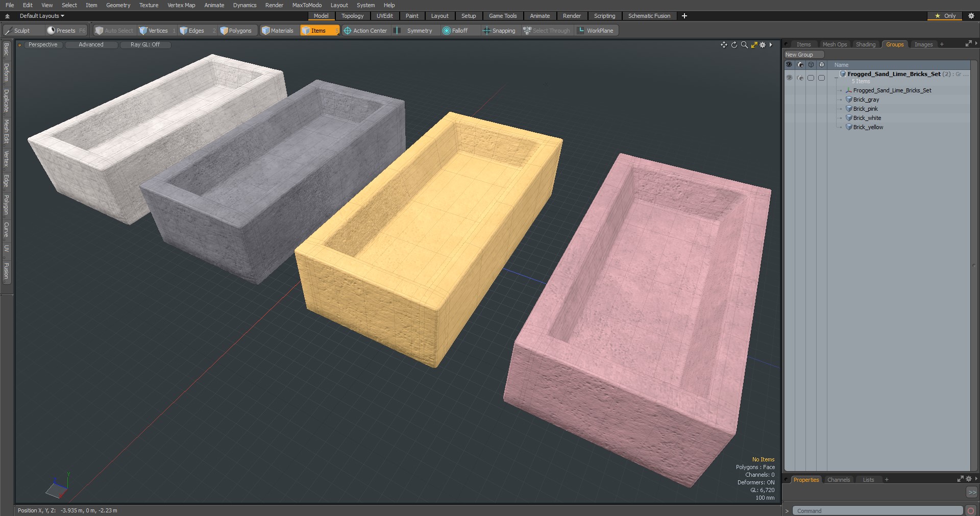Select the Brick_pink item
Viewport: 980px width, 516px height.
pyautogui.click(x=865, y=109)
